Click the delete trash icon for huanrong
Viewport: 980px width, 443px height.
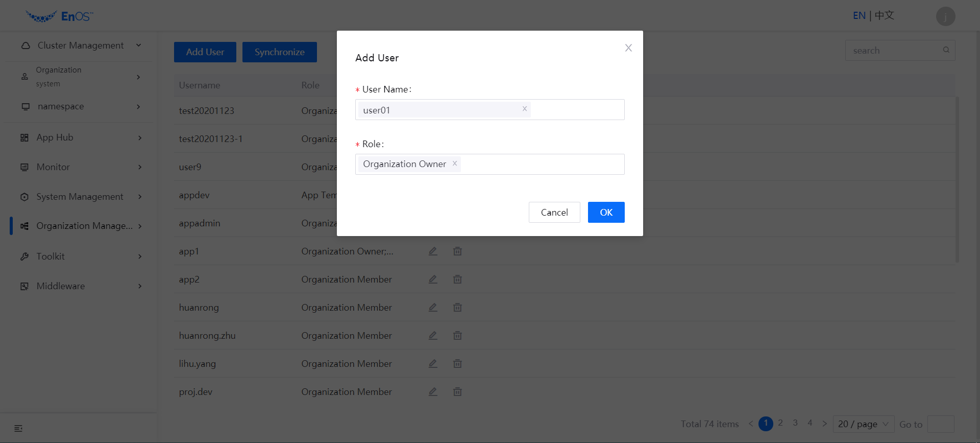457,308
